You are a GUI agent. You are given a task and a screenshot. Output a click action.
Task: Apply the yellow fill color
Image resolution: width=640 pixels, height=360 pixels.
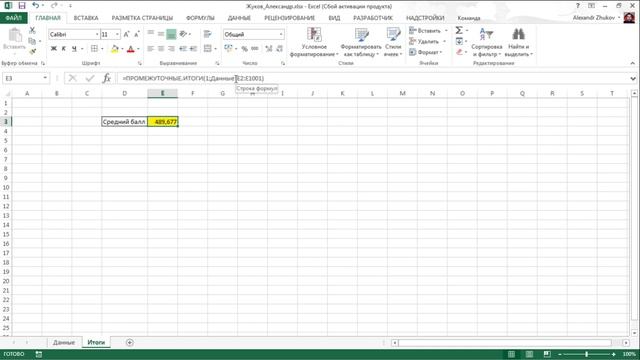click(115, 49)
